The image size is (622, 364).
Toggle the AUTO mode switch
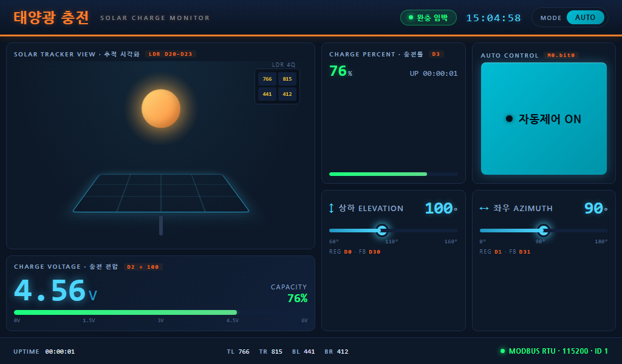click(585, 18)
